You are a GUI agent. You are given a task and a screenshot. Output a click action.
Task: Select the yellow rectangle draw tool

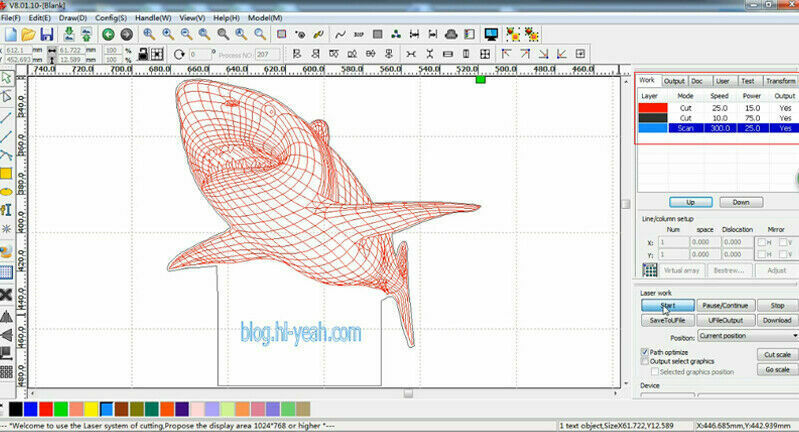pyautogui.click(x=6, y=173)
